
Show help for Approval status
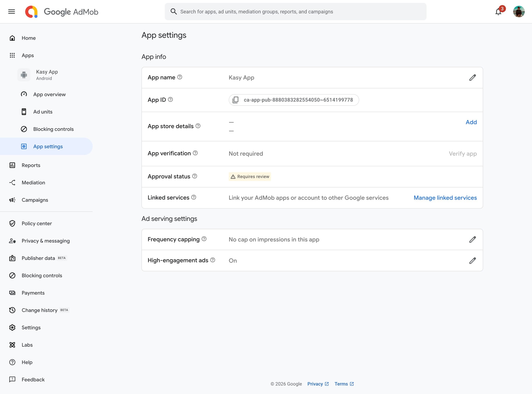pyautogui.click(x=195, y=176)
